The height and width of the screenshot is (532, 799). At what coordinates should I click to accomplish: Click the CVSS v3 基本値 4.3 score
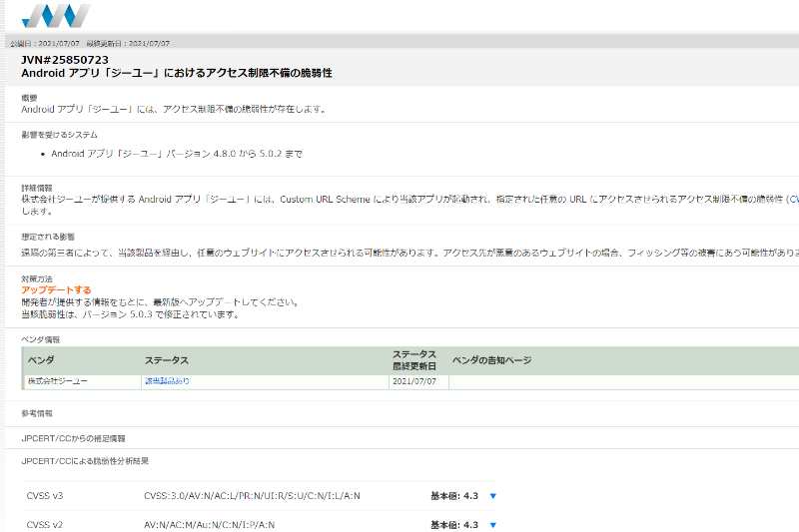click(454, 496)
